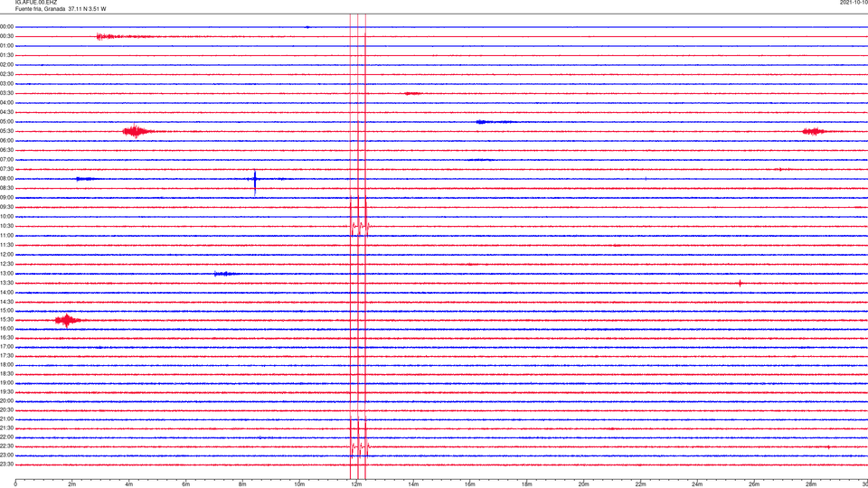868x488 pixels.
Task: Select the 13:30 trace time label
Action: pyautogui.click(x=7, y=283)
